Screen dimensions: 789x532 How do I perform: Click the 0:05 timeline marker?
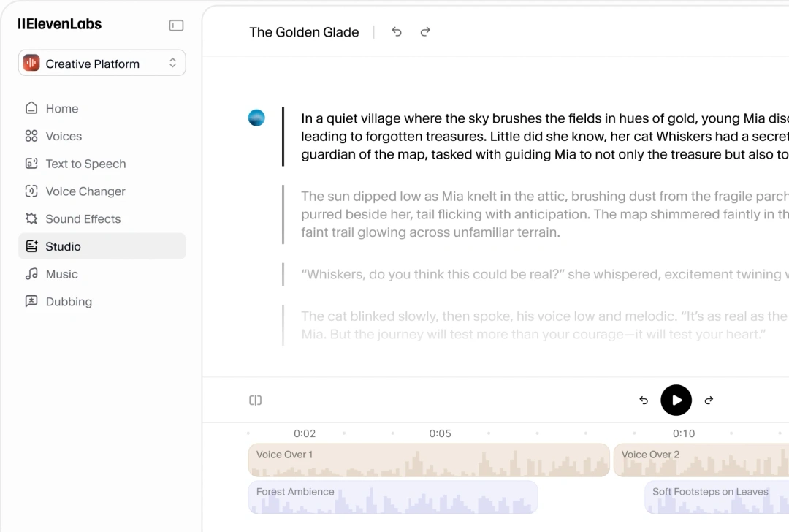[440, 433]
